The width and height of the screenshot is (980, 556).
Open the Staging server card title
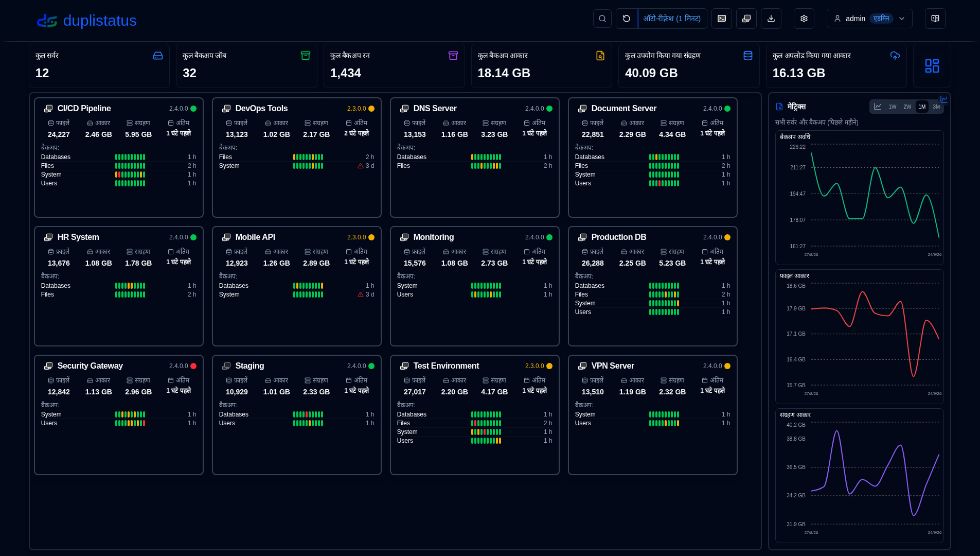pyautogui.click(x=250, y=366)
